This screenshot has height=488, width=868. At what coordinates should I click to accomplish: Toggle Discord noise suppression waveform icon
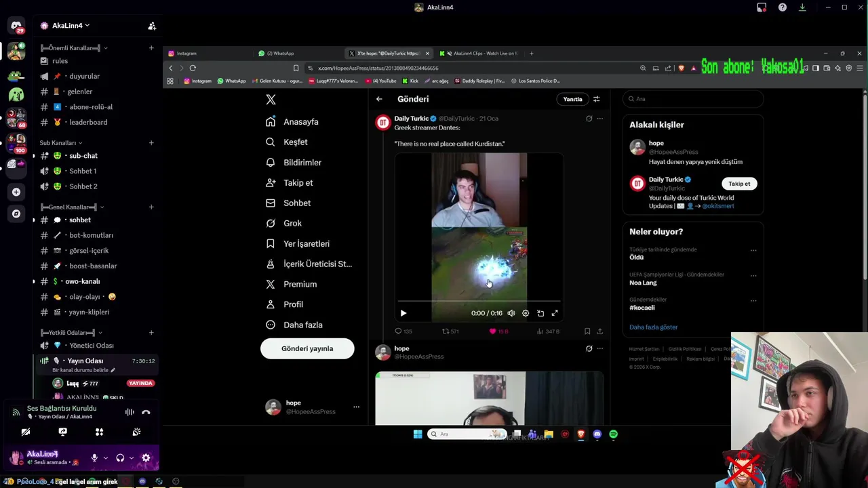point(130,412)
